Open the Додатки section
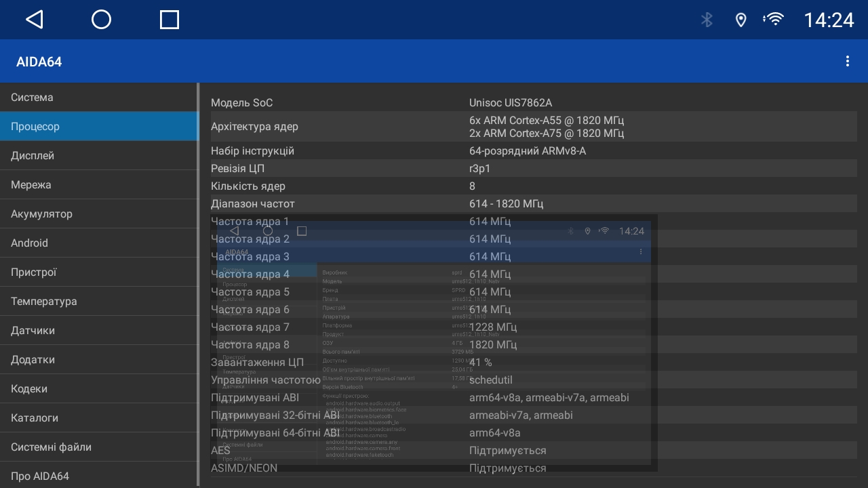Screen dimensions: 868x488 pos(98,360)
